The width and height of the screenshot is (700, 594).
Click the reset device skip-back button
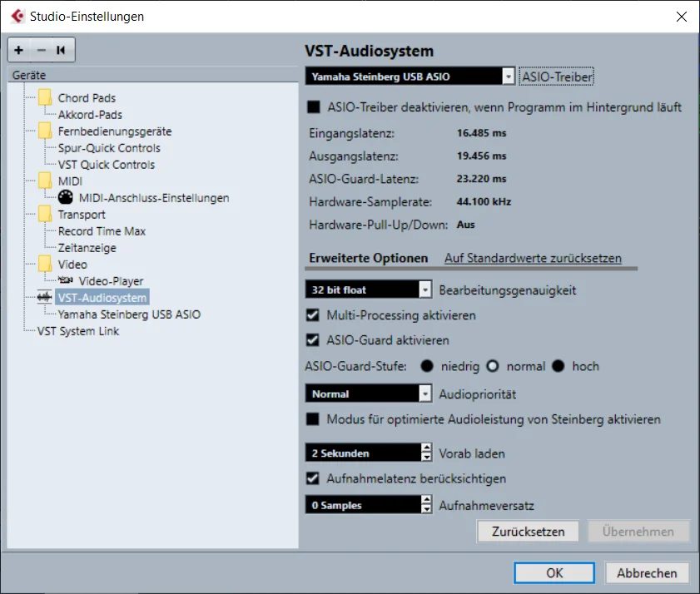(62, 50)
